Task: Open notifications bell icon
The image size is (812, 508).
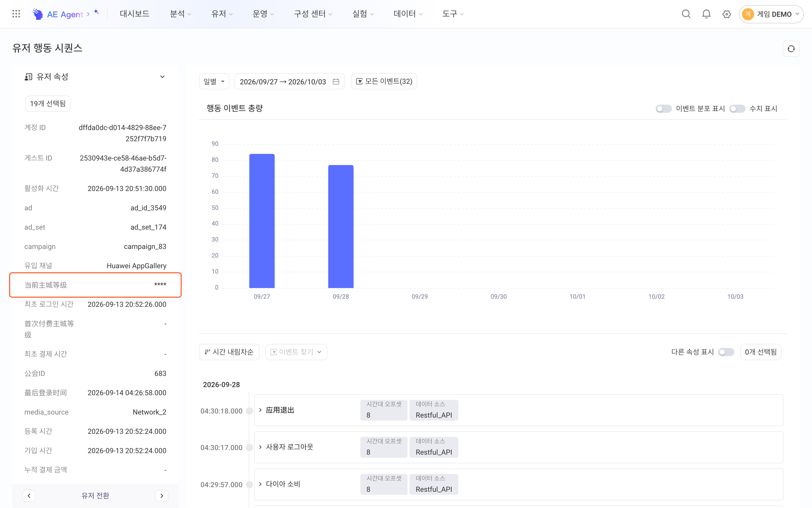Action: 706,14
